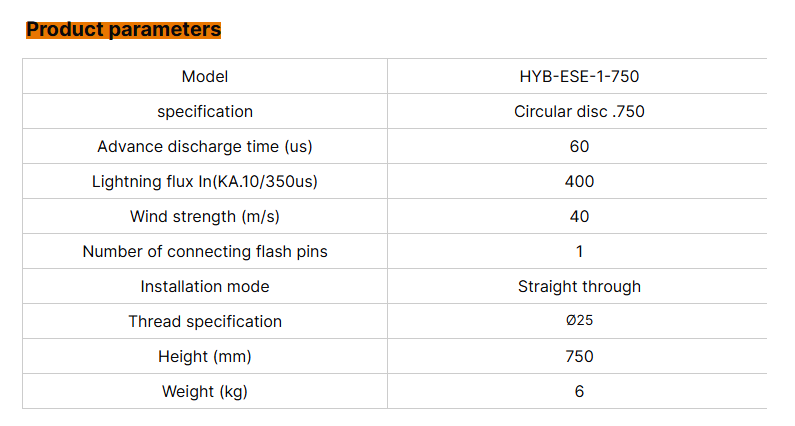795x426 pixels.
Task: Click the Straight through value
Action: coord(579,287)
